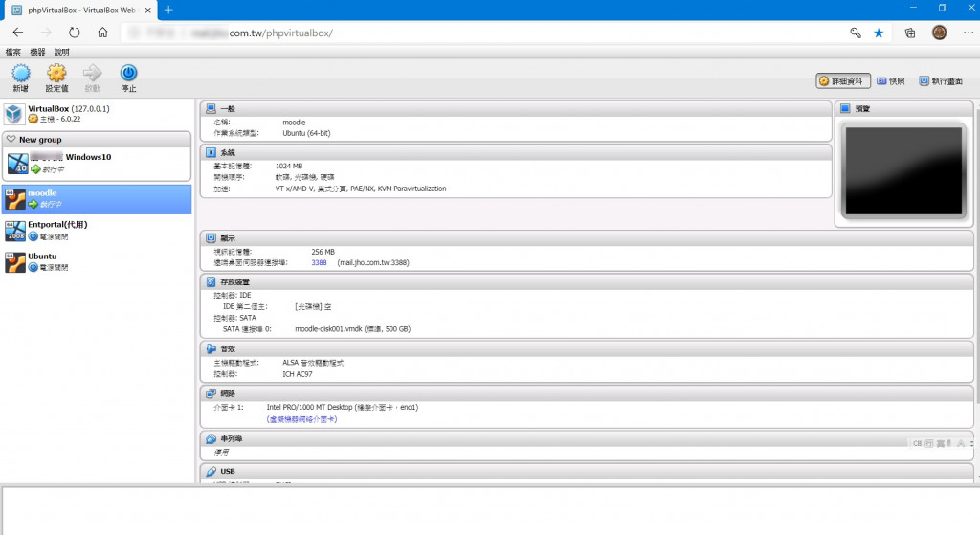The width and height of the screenshot is (980, 535).
Task: Click the ICH AC97 audio controller value
Action: [x=297, y=374]
